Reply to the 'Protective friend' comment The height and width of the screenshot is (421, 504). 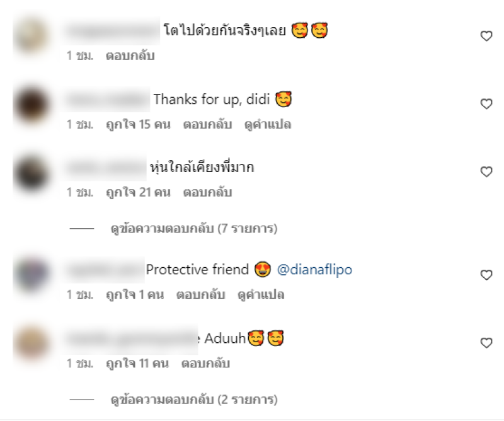click(200, 294)
